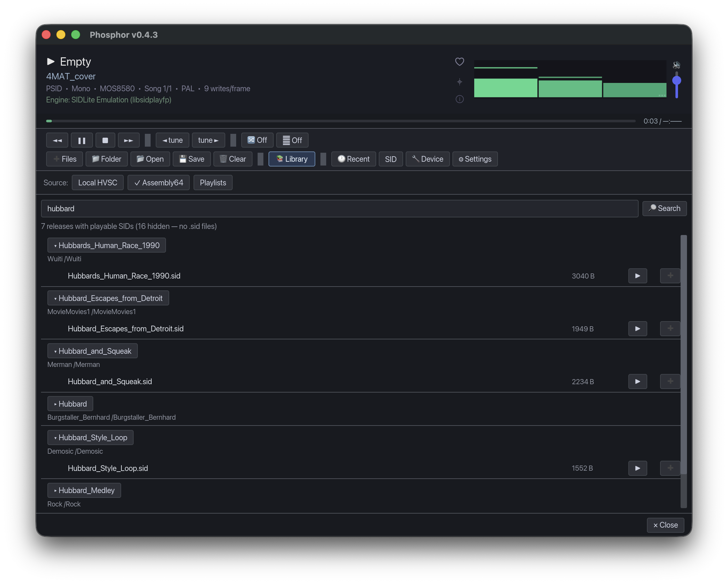
Task: Select the Assembly64 source
Action: 158,182
